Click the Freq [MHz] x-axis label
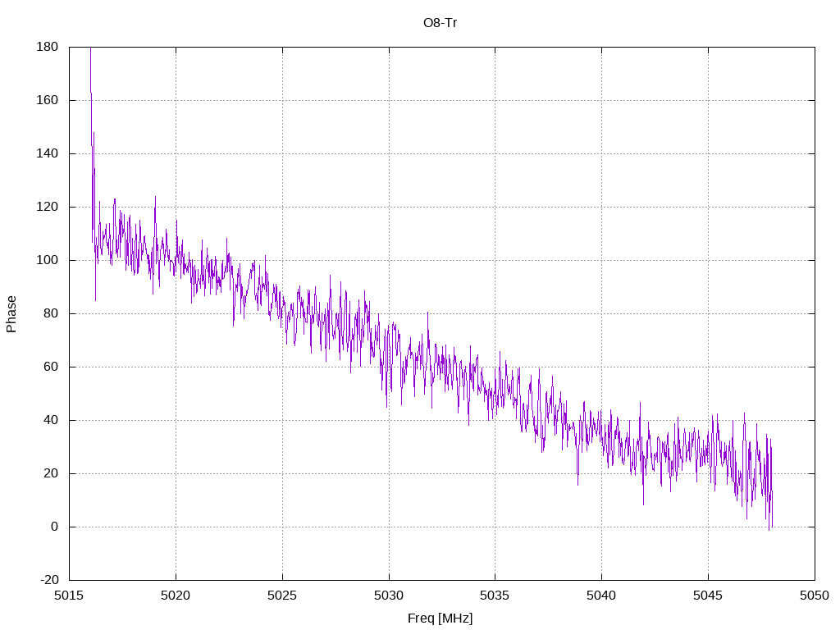This screenshot has width=840, height=630. click(440, 619)
